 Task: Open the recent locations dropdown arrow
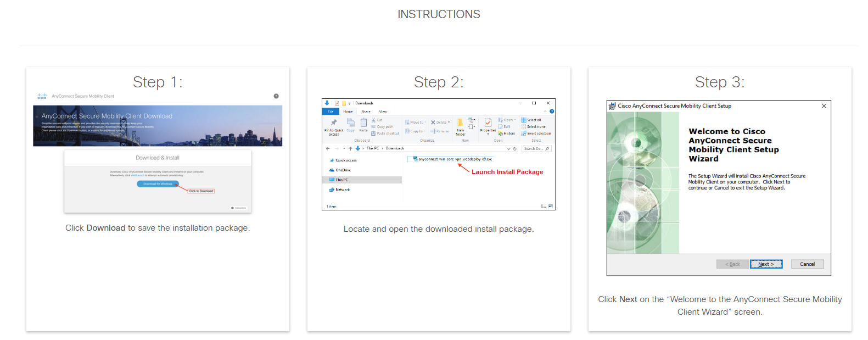coord(344,148)
